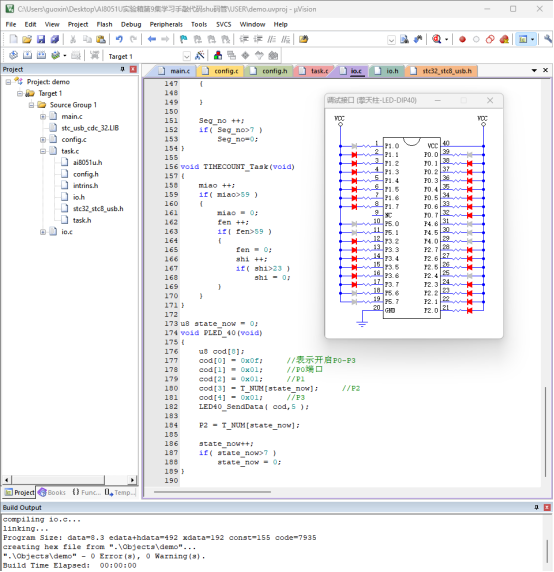The width and height of the screenshot is (554, 572).
Task: Collapse the task.c tree node
Action: click(x=43, y=151)
